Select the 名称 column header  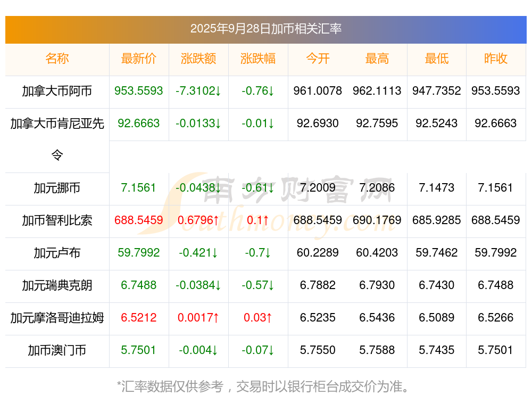pos(57,59)
